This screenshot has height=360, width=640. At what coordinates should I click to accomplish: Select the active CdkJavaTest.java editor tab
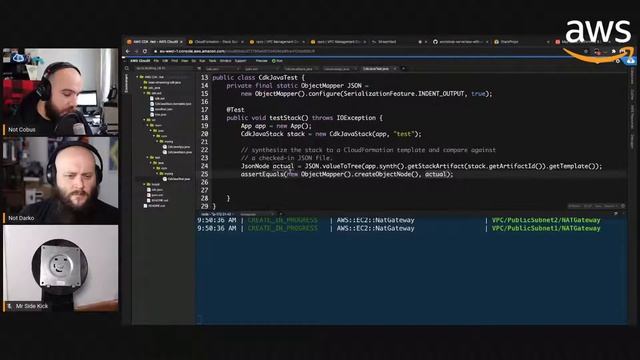[x=379, y=69]
